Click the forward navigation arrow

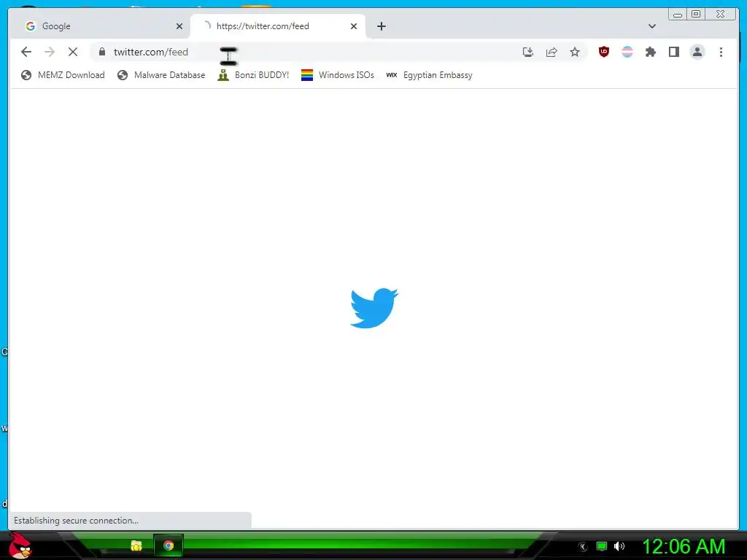50,52
